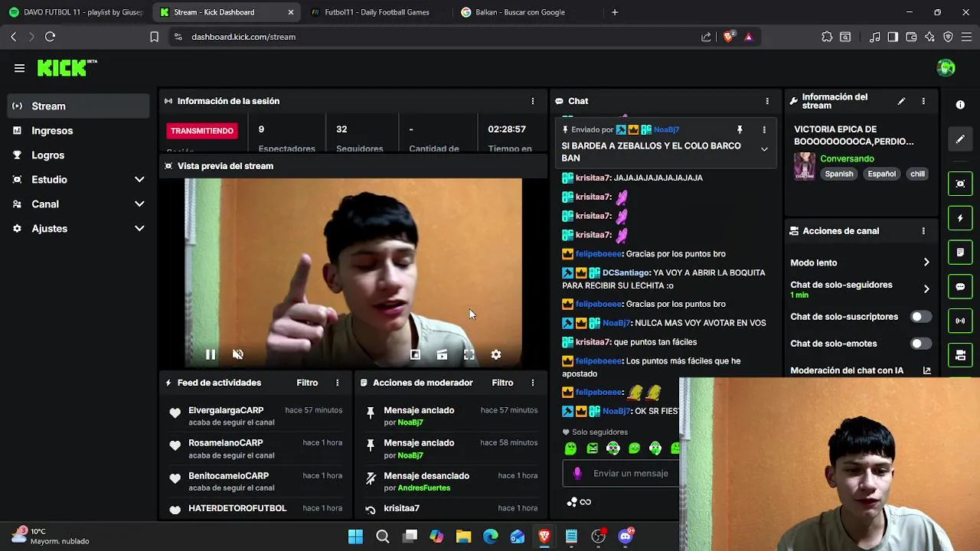Open Chat de solo-seguidores settings arrow
The height and width of the screenshot is (551, 980).
click(x=926, y=289)
